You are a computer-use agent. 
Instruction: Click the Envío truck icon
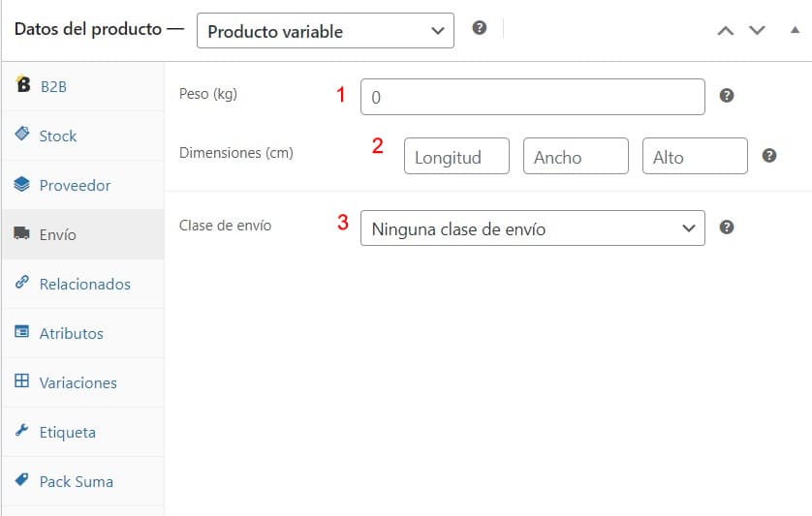point(21,233)
